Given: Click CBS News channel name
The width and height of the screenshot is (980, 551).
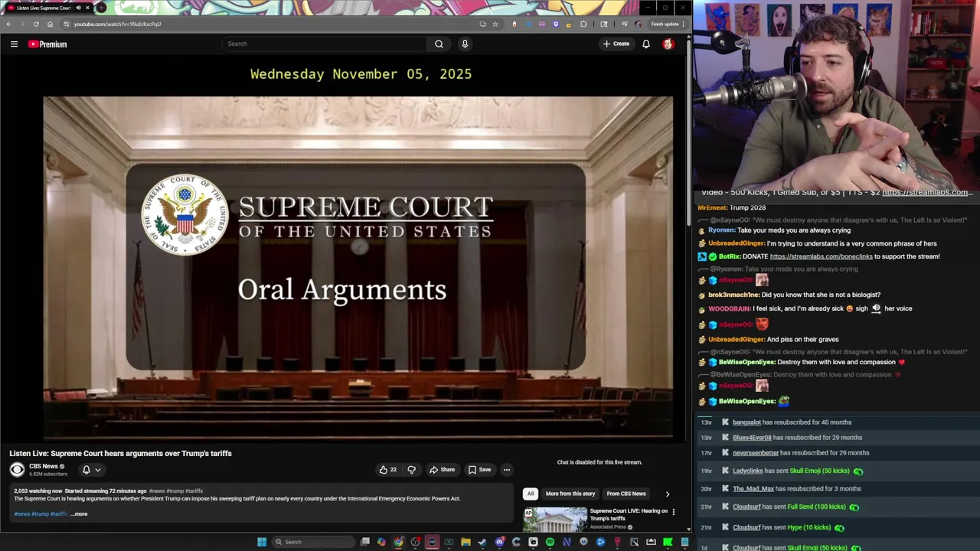Looking at the screenshot, I should [x=44, y=466].
